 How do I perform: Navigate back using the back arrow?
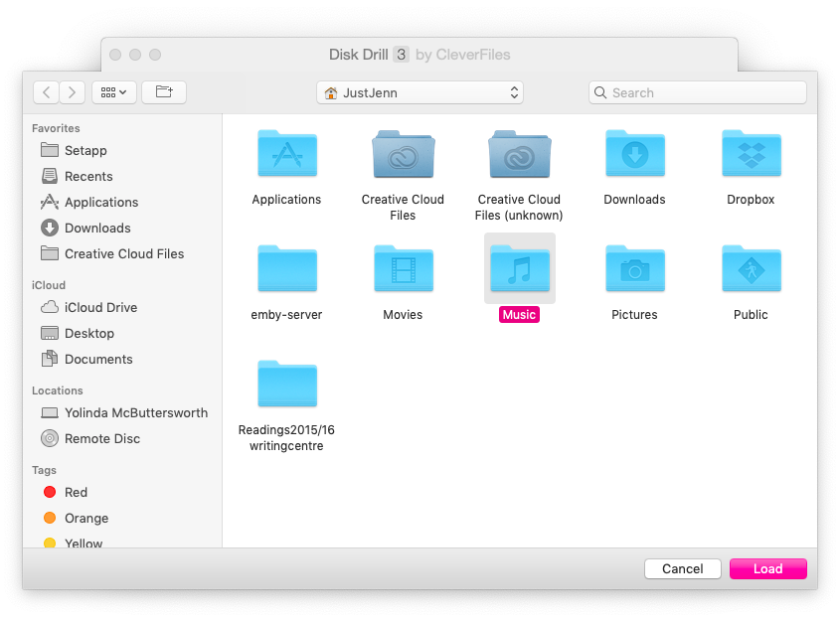pyautogui.click(x=46, y=91)
